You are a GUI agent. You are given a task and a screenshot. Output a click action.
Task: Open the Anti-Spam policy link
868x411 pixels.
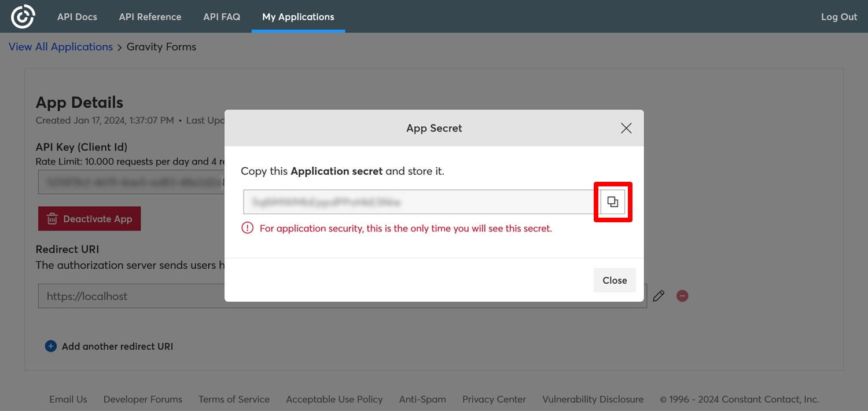pos(422,399)
